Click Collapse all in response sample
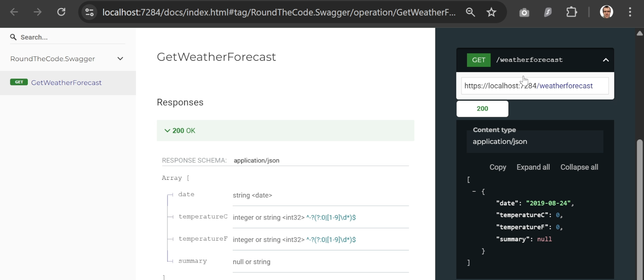This screenshot has width=644, height=280. pyautogui.click(x=579, y=167)
